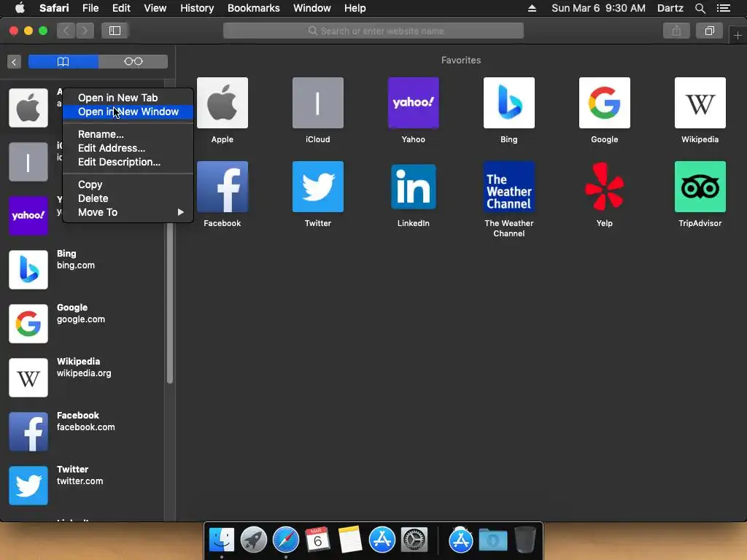Viewport: 747px width, 560px height.
Task: Select Facebook bookmark in sidebar
Action: pyautogui.click(x=82, y=432)
